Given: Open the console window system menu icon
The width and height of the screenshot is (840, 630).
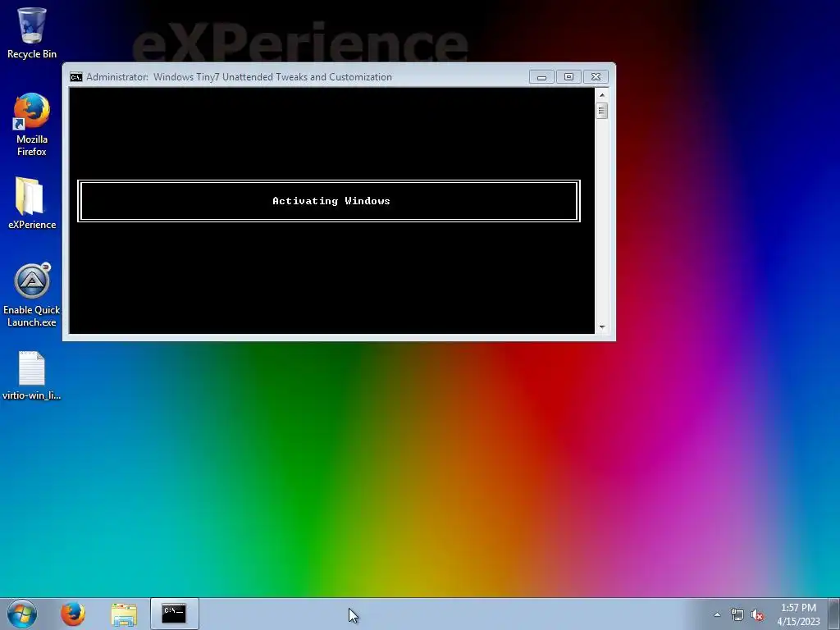Looking at the screenshot, I should [76, 77].
